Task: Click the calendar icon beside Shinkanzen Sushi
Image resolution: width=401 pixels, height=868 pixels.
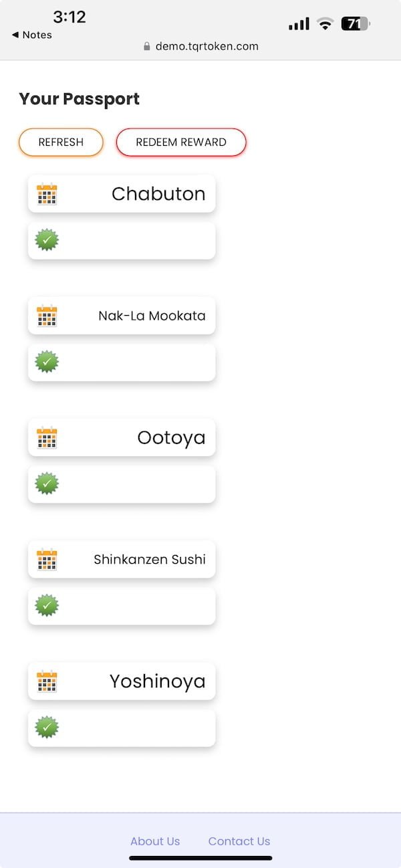Action: coord(47,560)
